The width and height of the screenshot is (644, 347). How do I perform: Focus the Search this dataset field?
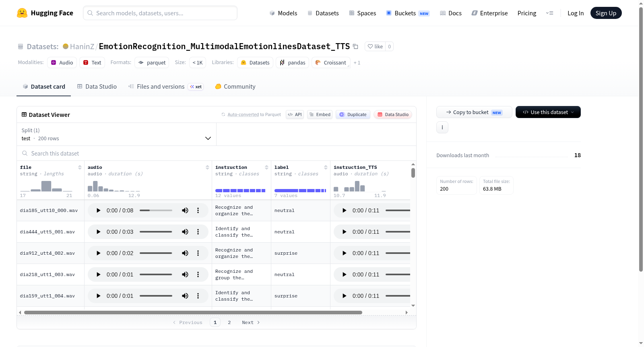(217, 154)
